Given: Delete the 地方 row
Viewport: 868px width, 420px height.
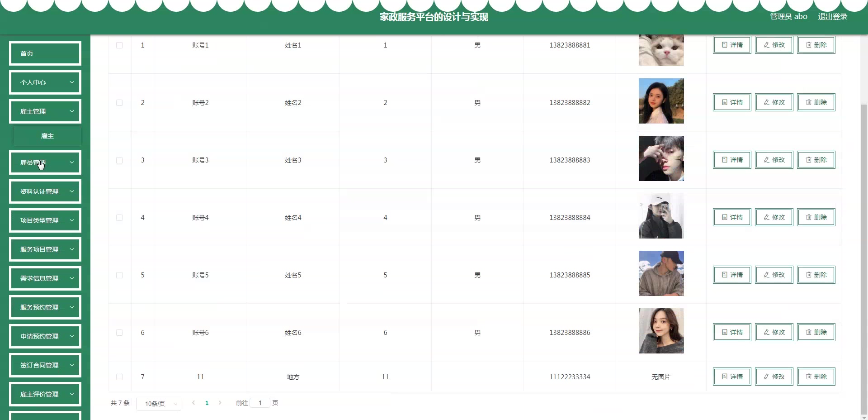Looking at the screenshot, I should pos(816,377).
